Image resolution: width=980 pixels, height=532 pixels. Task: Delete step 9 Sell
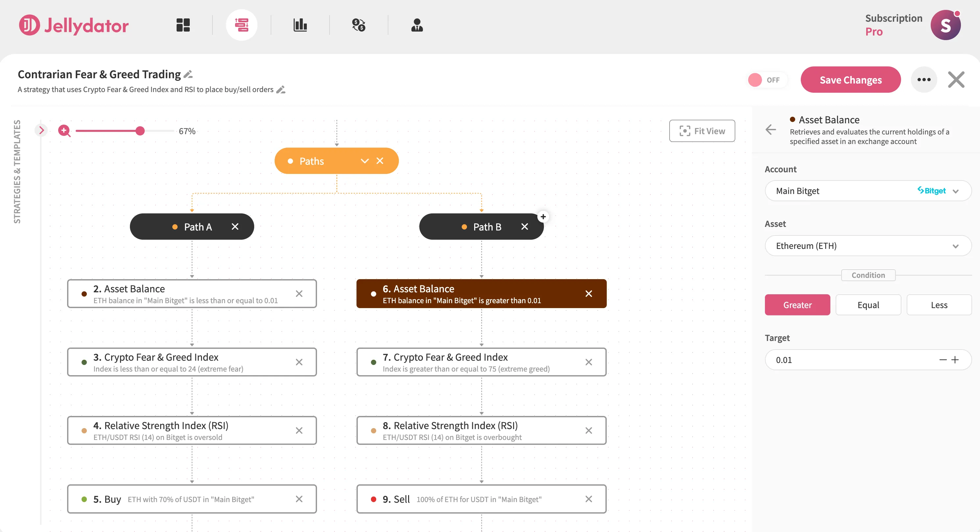click(589, 499)
